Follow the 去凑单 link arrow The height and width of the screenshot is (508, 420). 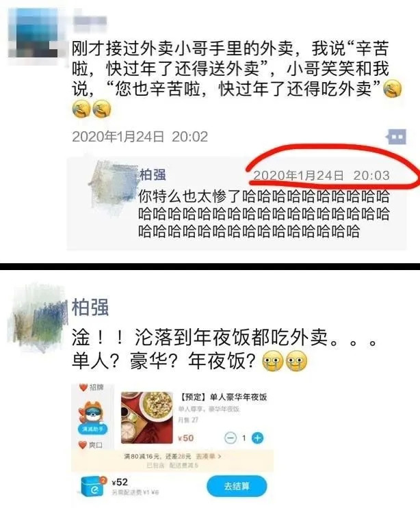click(x=209, y=456)
